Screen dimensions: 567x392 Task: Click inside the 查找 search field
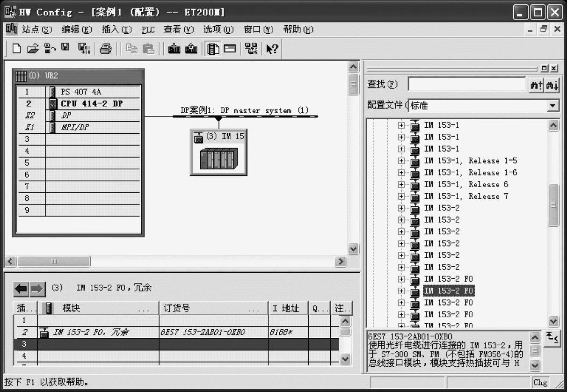click(467, 85)
